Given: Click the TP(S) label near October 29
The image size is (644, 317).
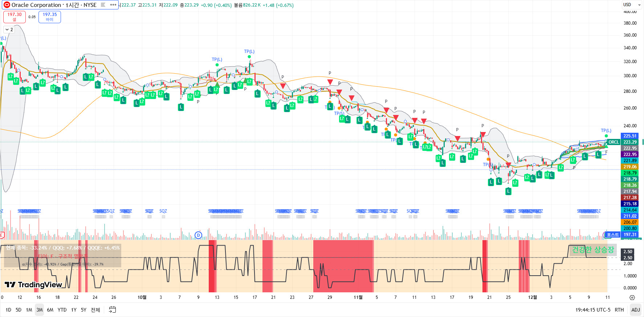Looking at the screenshot, I should 339,114.
